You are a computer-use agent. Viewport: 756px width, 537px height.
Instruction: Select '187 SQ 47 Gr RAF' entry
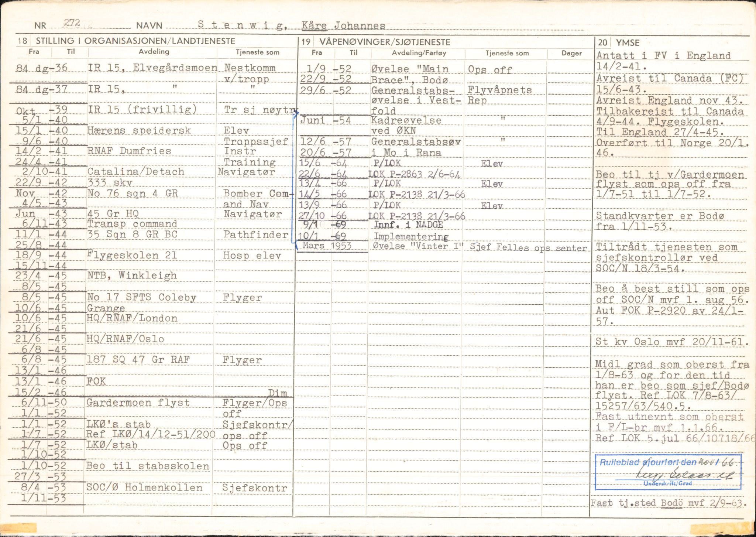tap(138, 360)
